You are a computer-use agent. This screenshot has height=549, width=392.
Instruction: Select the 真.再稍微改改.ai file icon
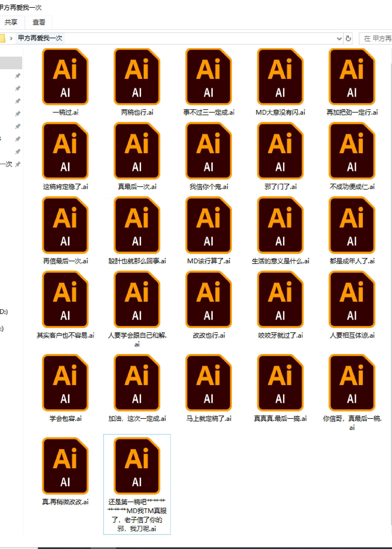click(x=65, y=466)
